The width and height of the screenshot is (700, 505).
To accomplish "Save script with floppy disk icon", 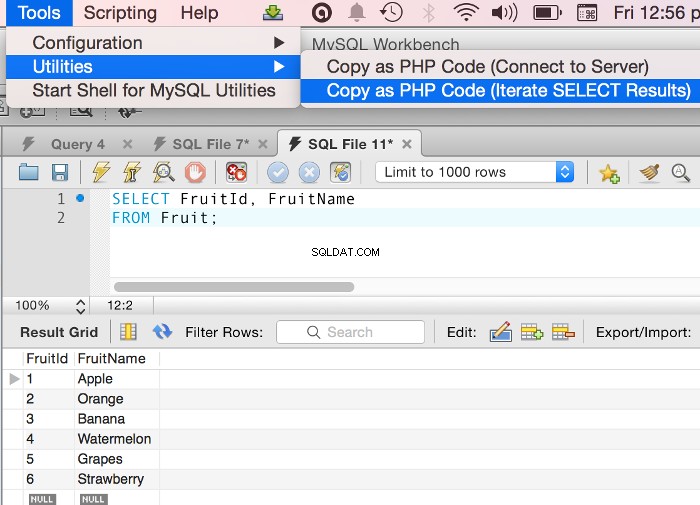I will (x=60, y=172).
